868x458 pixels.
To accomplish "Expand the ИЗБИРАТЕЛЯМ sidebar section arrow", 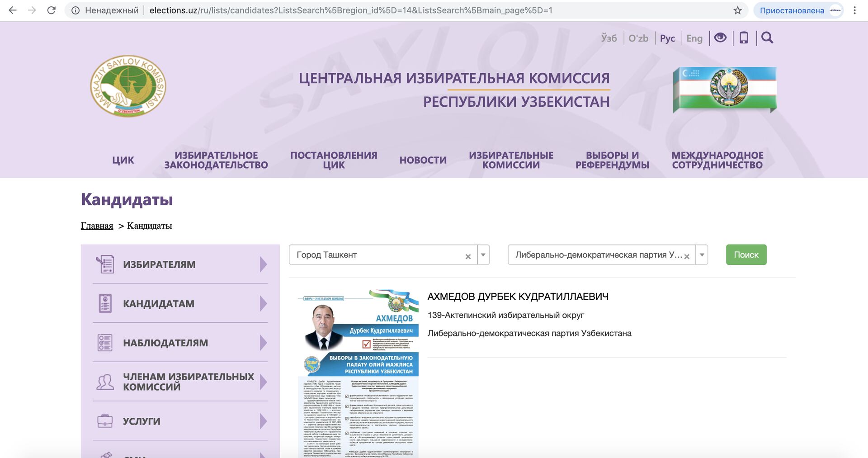I will click(x=264, y=264).
